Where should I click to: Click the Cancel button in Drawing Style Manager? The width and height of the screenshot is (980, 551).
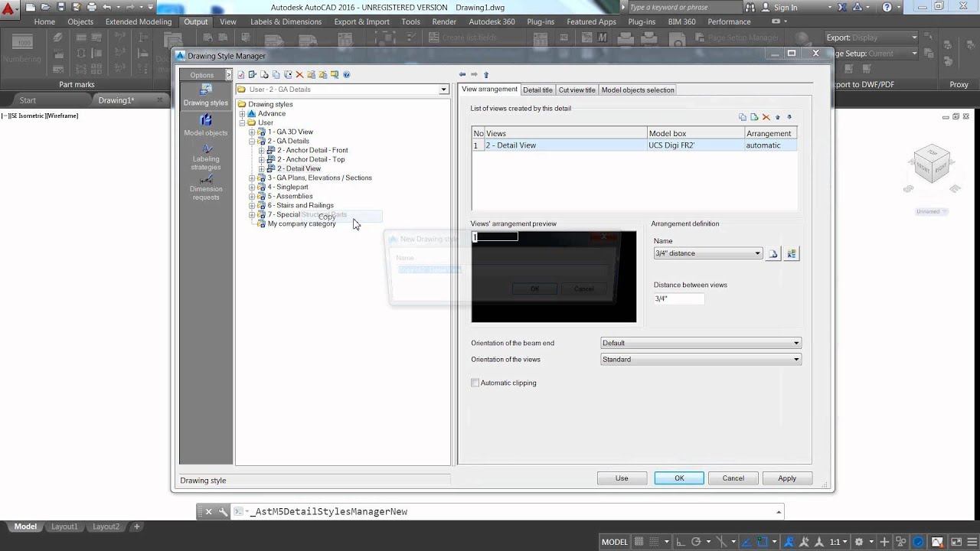click(733, 478)
